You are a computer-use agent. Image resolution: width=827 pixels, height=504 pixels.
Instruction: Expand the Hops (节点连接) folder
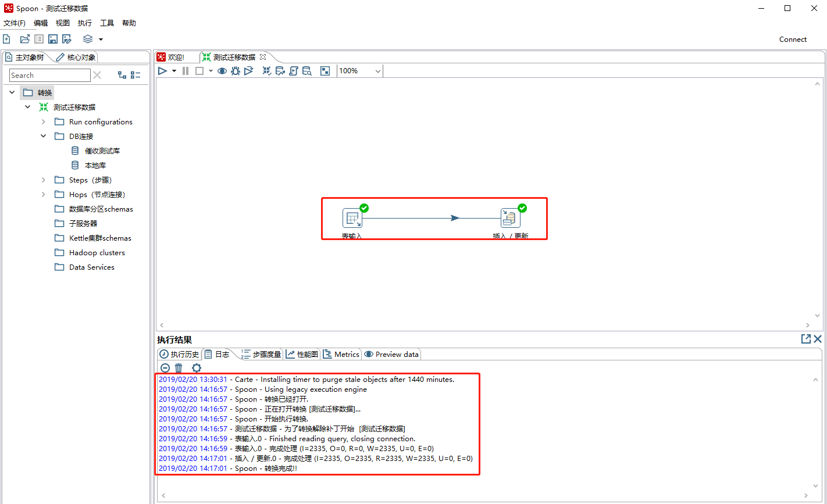(43, 194)
